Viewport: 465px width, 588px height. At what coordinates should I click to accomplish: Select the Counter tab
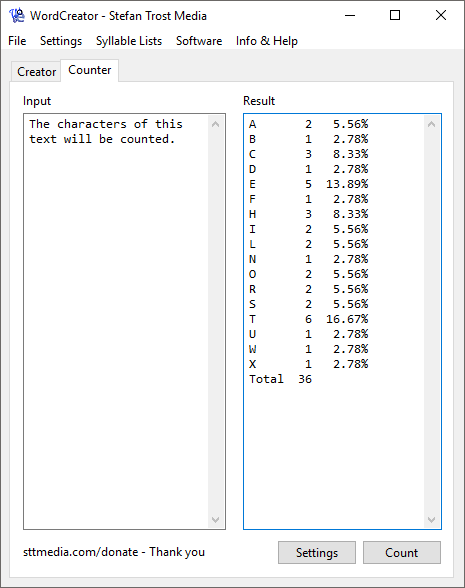pyautogui.click(x=90, y=70)
